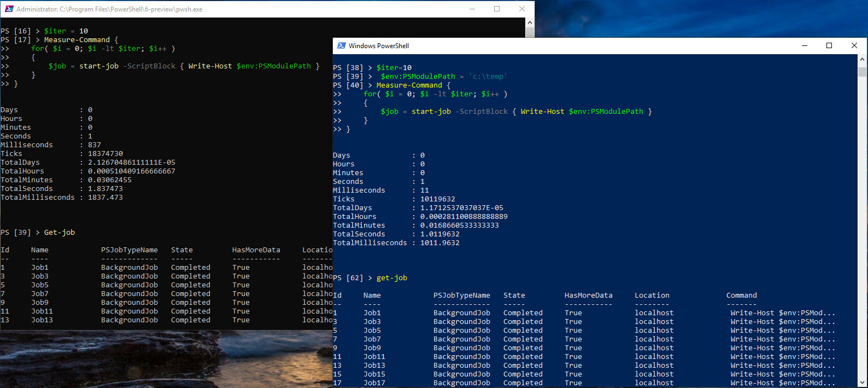Click the pwsh.exe window title path text
868x388 pixels.
[109, 9]
